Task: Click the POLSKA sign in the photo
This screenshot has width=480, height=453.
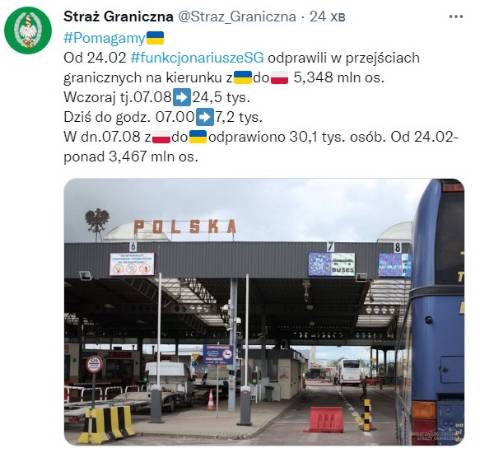Action: pyautogui.click(x=185, y=227)
